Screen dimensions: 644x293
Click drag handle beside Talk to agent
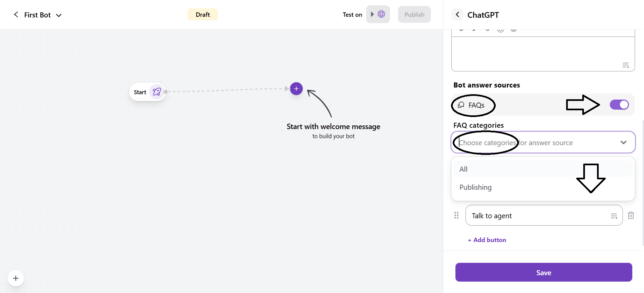(456, 215)
